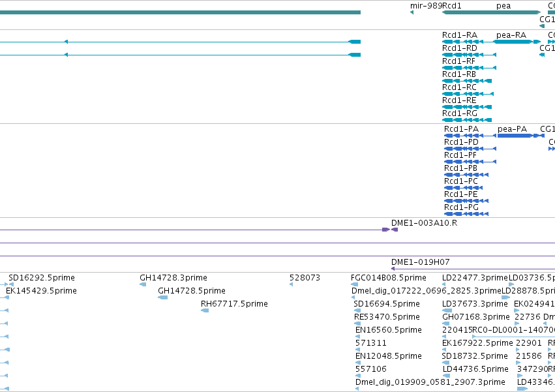This screenshot has width=555, height=392.
Task: Click protein feature Rcd1-PG
Action: 466,214
